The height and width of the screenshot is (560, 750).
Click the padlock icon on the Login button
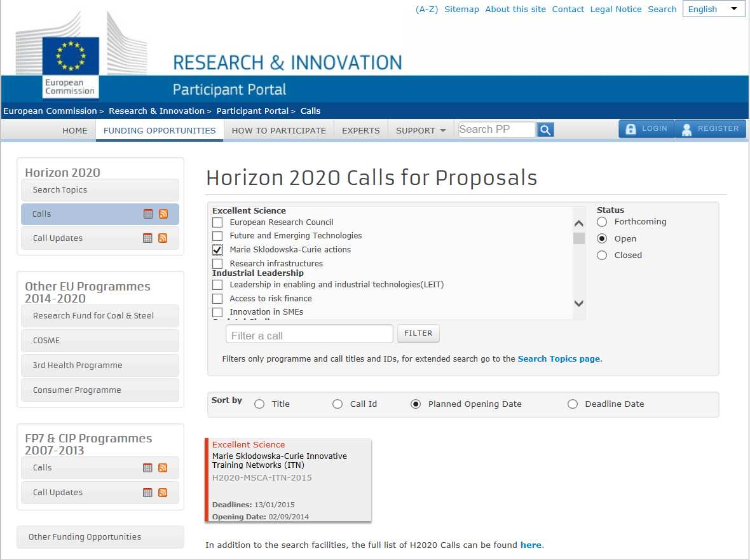[x=631, y=129]
